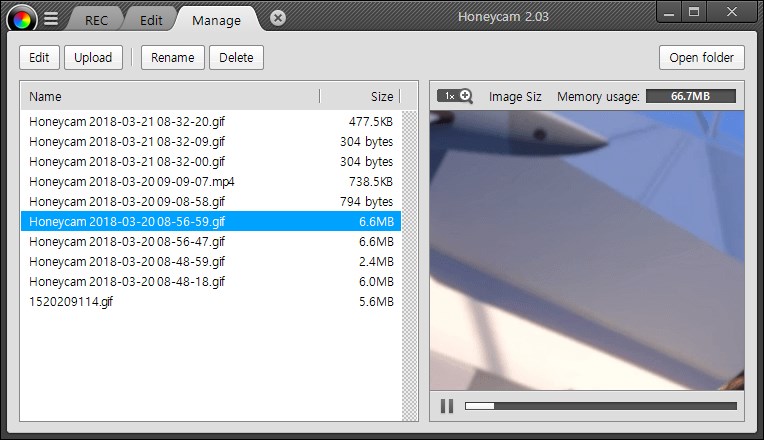Screen dimensions: 764x440
Task: Select the 1520209114.gif file
Action: [211, 302]
